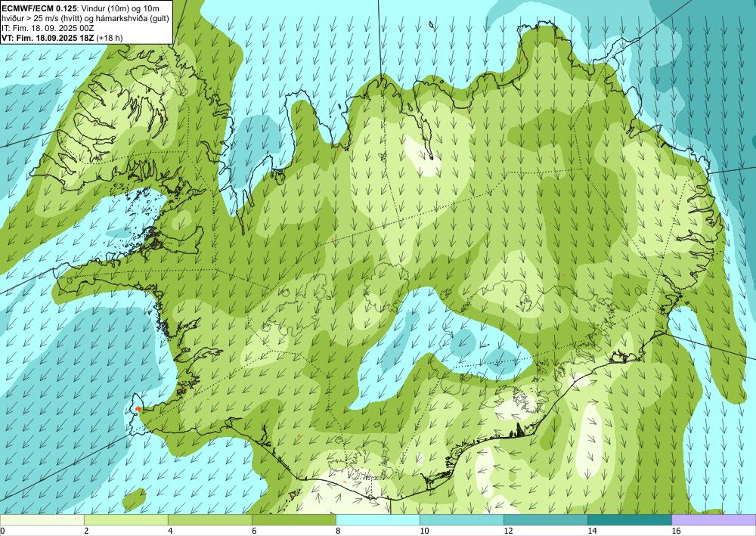Select the legend value "4" below the color bar
Screen dimensions: 756x536
170,531
